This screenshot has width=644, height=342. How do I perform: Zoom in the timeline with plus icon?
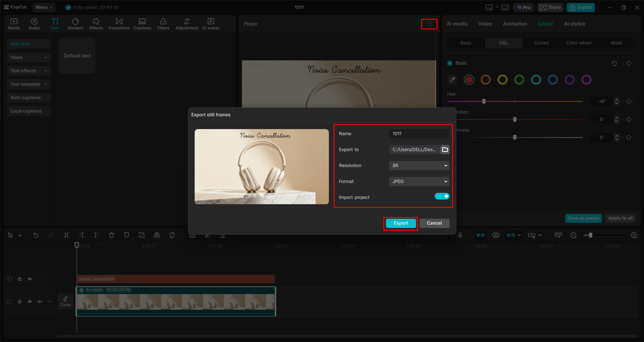click(634, 235)
